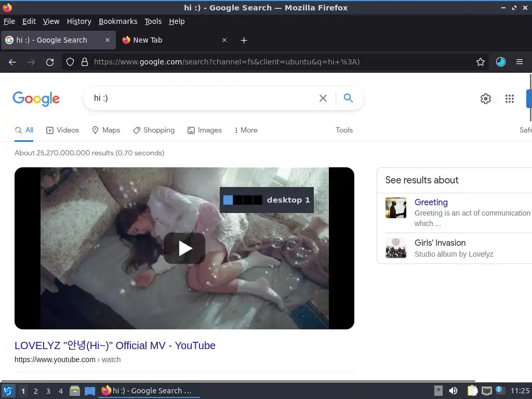Open the update notification tray icon

point(500,390)
